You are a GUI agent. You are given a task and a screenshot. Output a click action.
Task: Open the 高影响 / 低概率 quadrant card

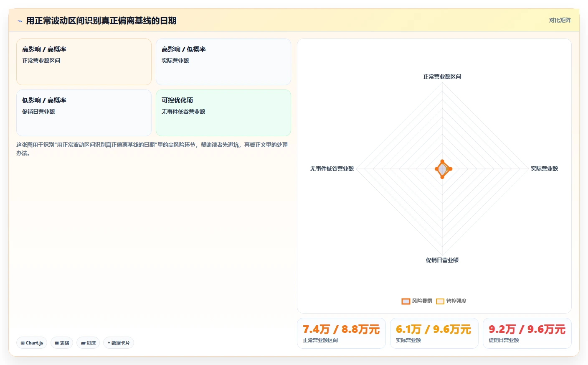coord(223,62)
